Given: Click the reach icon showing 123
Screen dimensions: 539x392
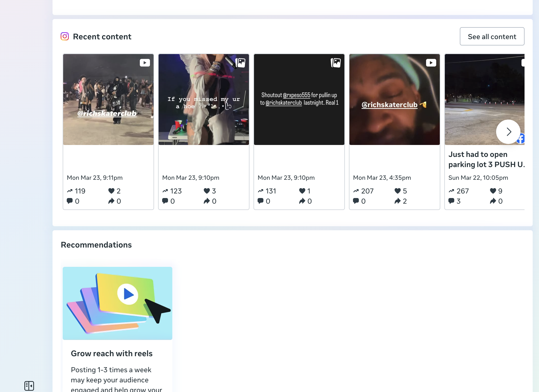Looking at the screenshot, I should pos(165,191).
